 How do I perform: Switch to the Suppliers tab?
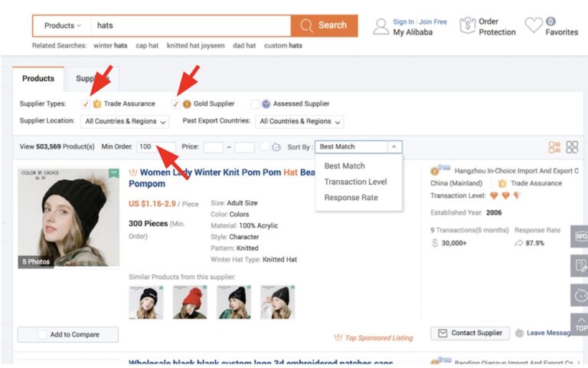(x=93, y=78)
